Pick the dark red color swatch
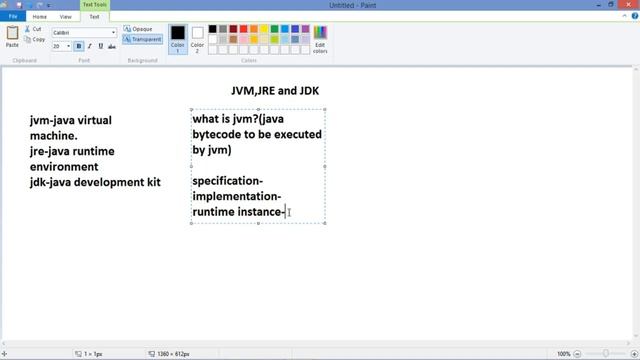Viewport: 640px width, 360px height. (x=233, y=29)
